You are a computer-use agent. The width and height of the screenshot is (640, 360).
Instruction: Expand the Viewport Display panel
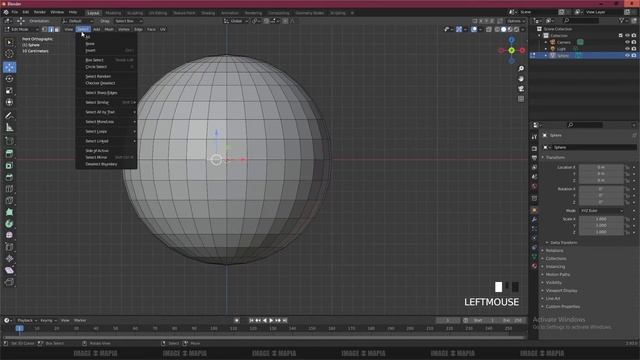point(561,291)
